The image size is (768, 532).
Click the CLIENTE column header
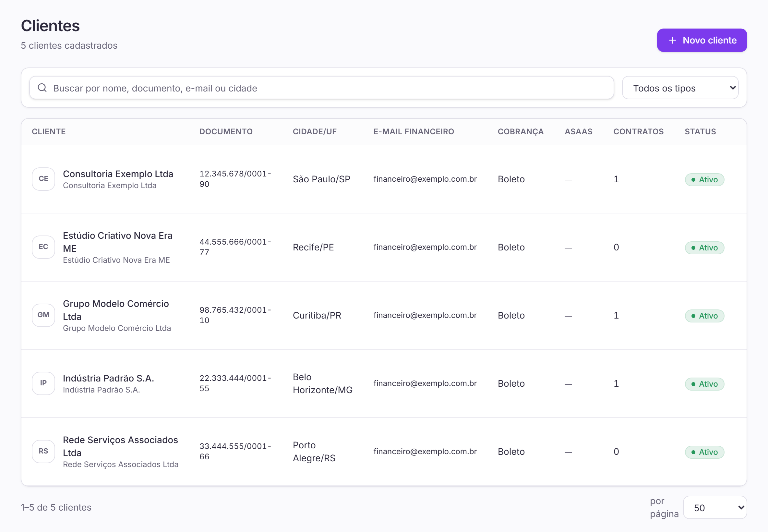(x=49, y=132)
